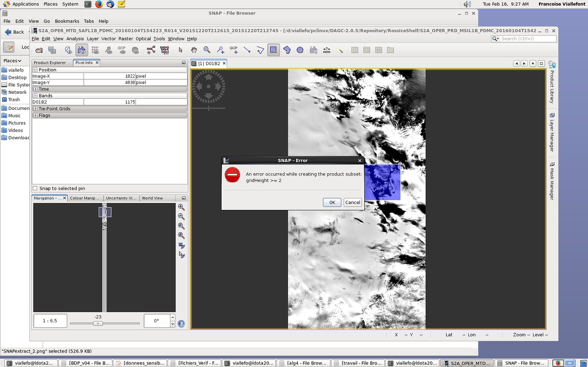
Task: Click OK in the SNAP Error dialog
Action: [x=332, y=202]
